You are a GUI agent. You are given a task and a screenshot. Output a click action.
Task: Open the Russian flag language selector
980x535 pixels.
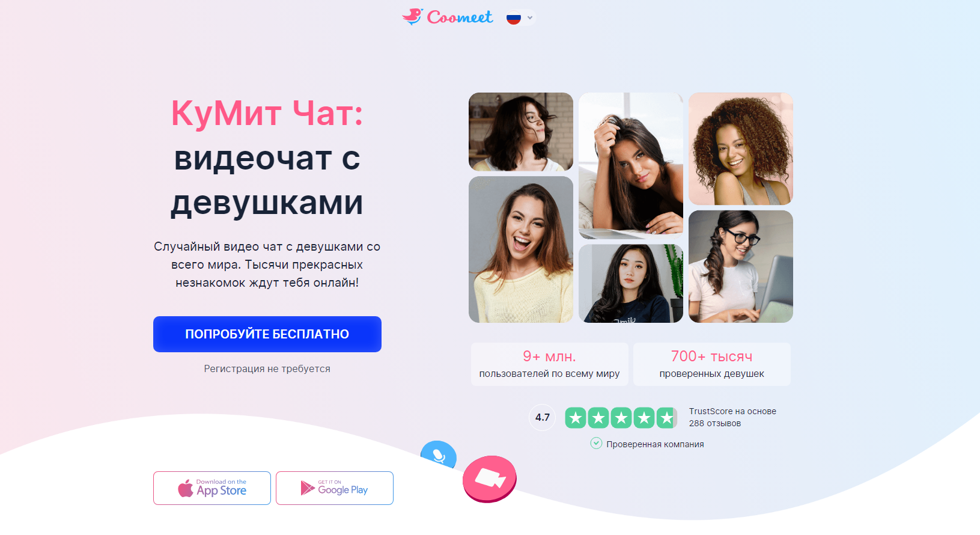point(513,18)
